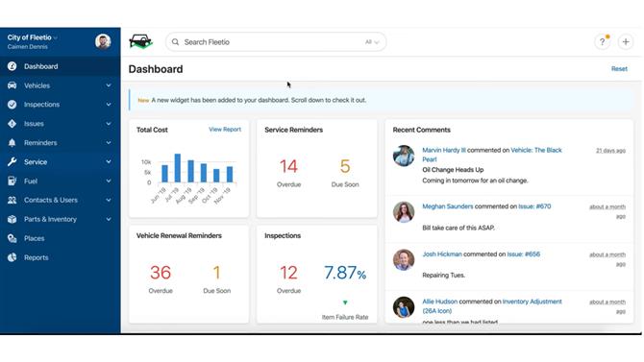The height and width of the screenshot is (362, 644).
Task: Click the tallest bar in Total Cost chart
Action: click(178, 168)
